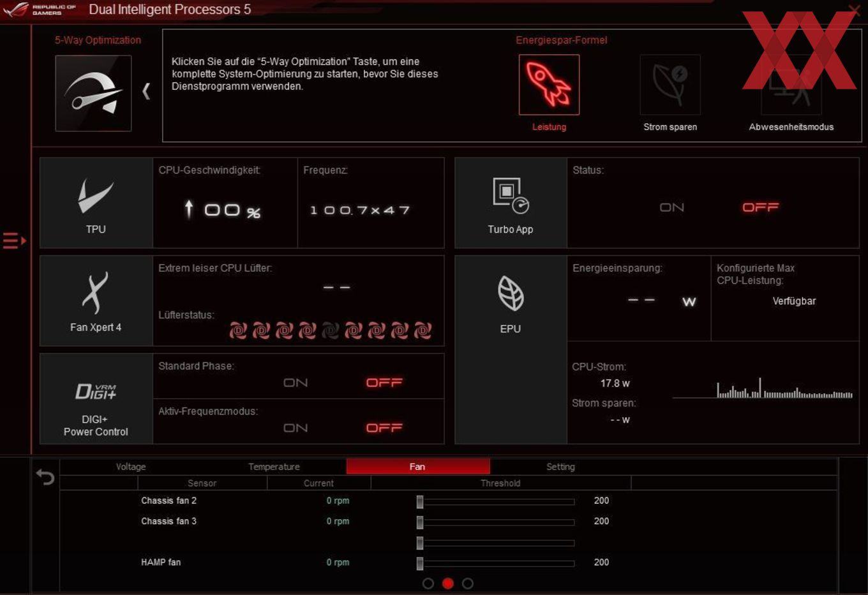Switch to the Temperature tab
Screen dimensions: 868x595
pos(274,467)
